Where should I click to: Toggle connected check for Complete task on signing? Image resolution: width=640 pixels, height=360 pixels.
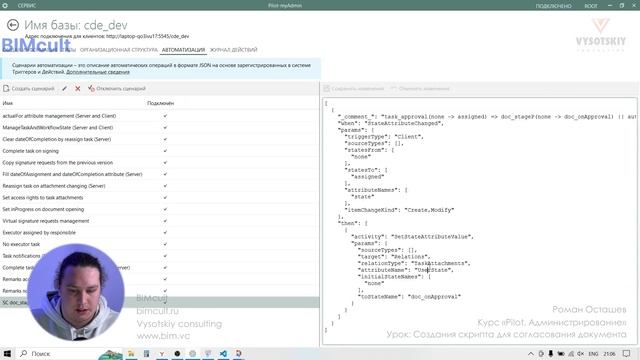(165, 151)
